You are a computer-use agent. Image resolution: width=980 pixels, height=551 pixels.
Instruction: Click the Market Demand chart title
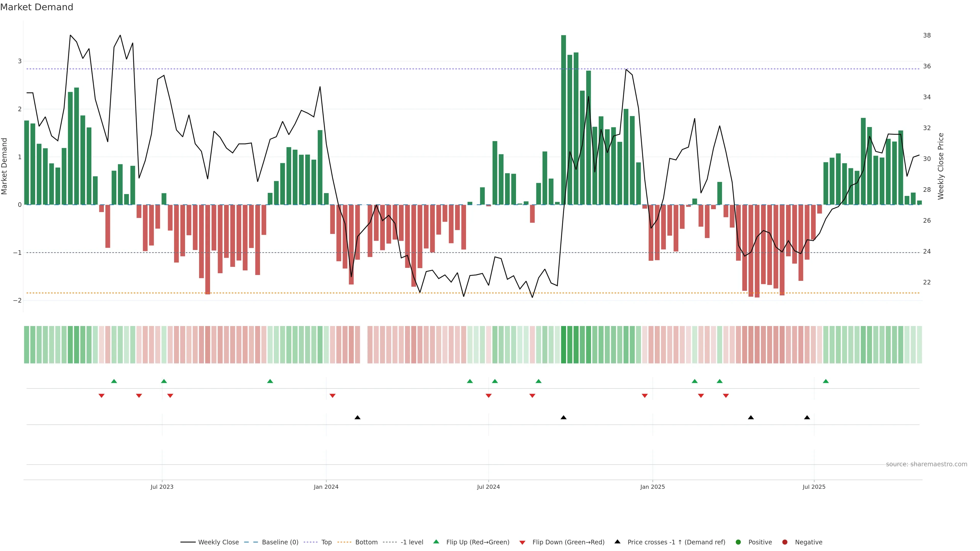click(x=36, y=7)
